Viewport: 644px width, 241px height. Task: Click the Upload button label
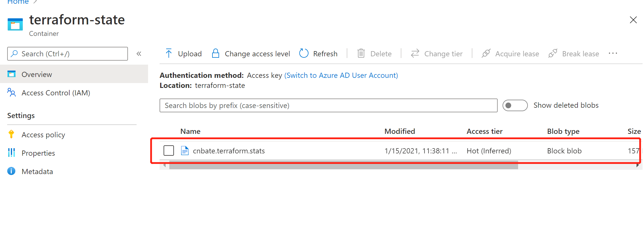pos(190,54)
